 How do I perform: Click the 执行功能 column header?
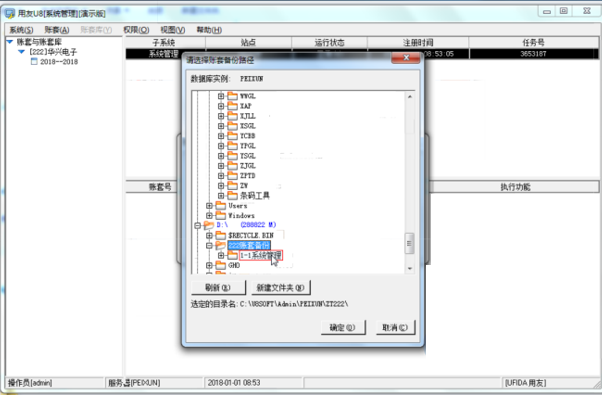[x=515, y=187]
